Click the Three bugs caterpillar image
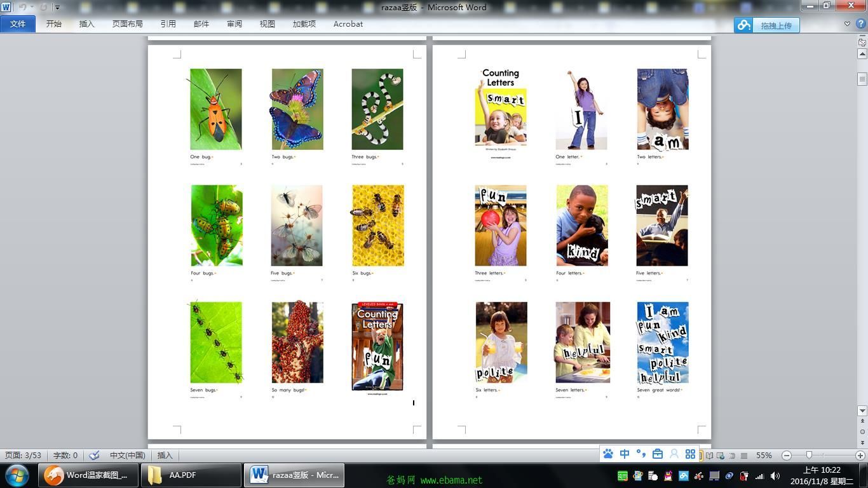Image resolution: width=868 pixels, height=488 pixels. pos(377,109)
